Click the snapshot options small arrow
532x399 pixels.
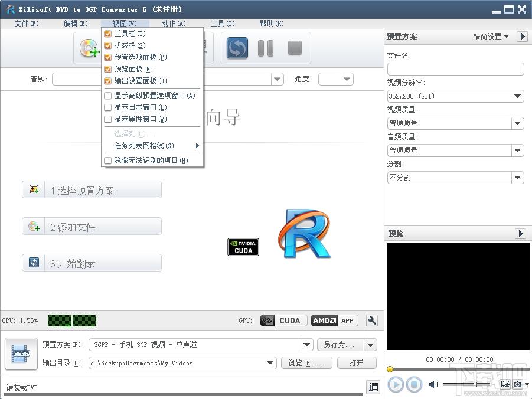(x=527, y=384)
